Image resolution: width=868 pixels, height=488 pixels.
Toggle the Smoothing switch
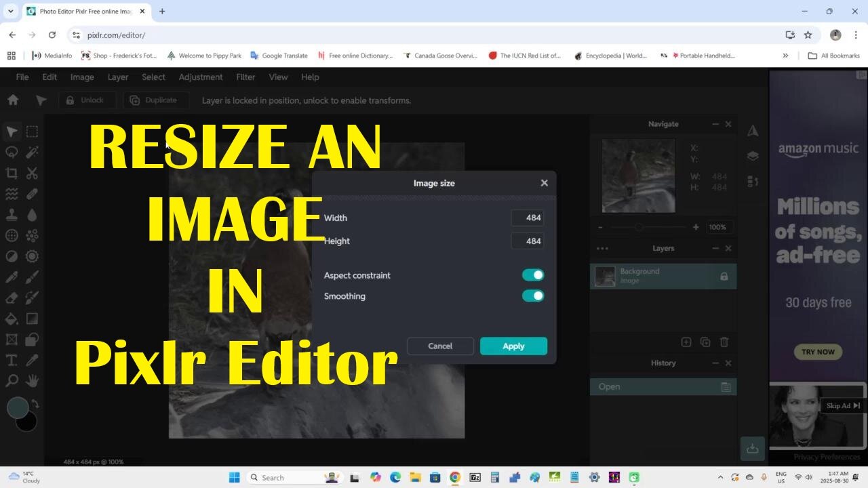tap(533, 296)
